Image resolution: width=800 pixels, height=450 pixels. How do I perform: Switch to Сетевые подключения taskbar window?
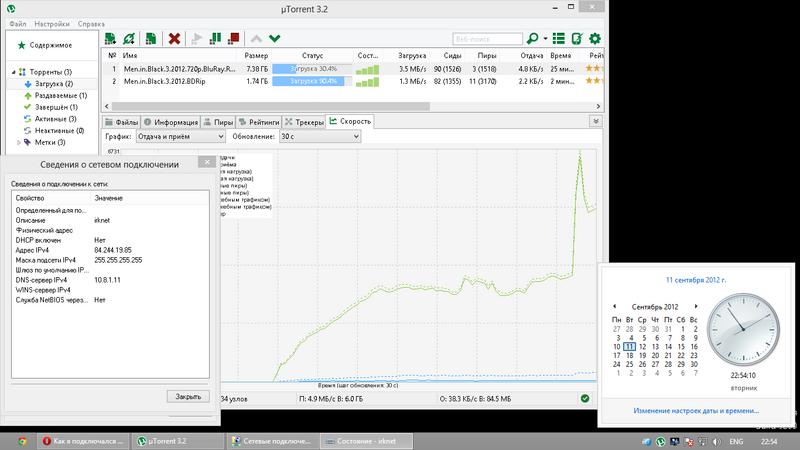coord(271,441)
